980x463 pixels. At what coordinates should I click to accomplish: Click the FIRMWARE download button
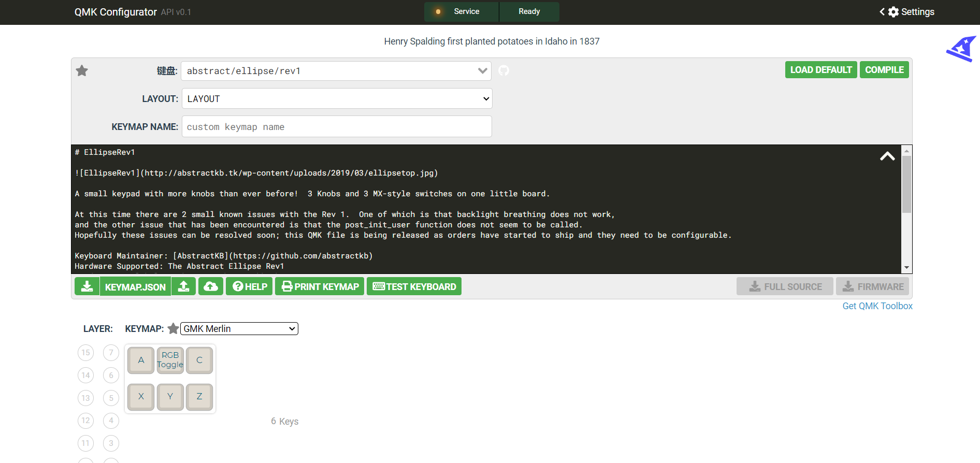point(872,286)
